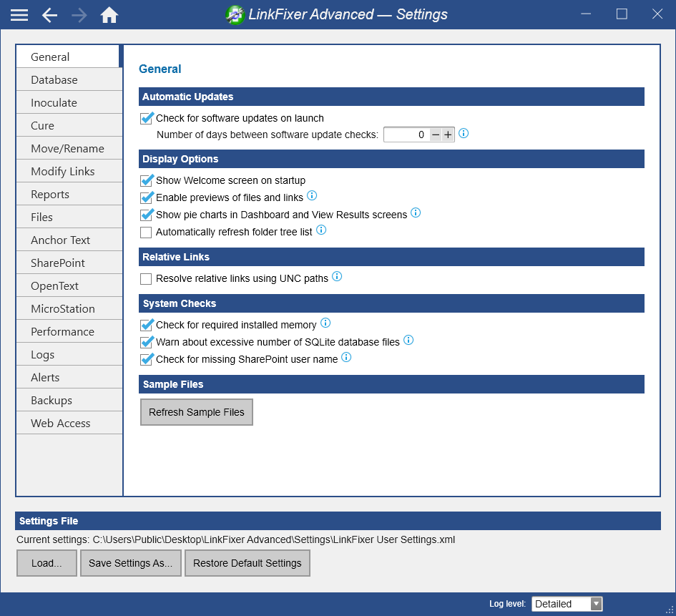Viewport: 676px width, 616px height.
Task: Toggle Warn about excessive SQLite database files
Action: pyautogui.click(x=146, y=342)
